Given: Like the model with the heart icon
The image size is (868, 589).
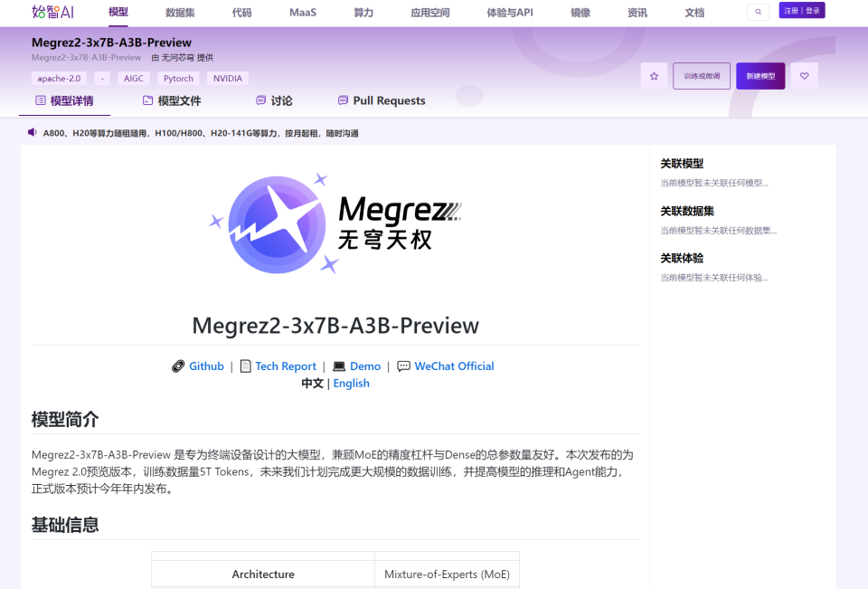Looking at the screenshot, I should pyautogui.click(x=805, y=76).
